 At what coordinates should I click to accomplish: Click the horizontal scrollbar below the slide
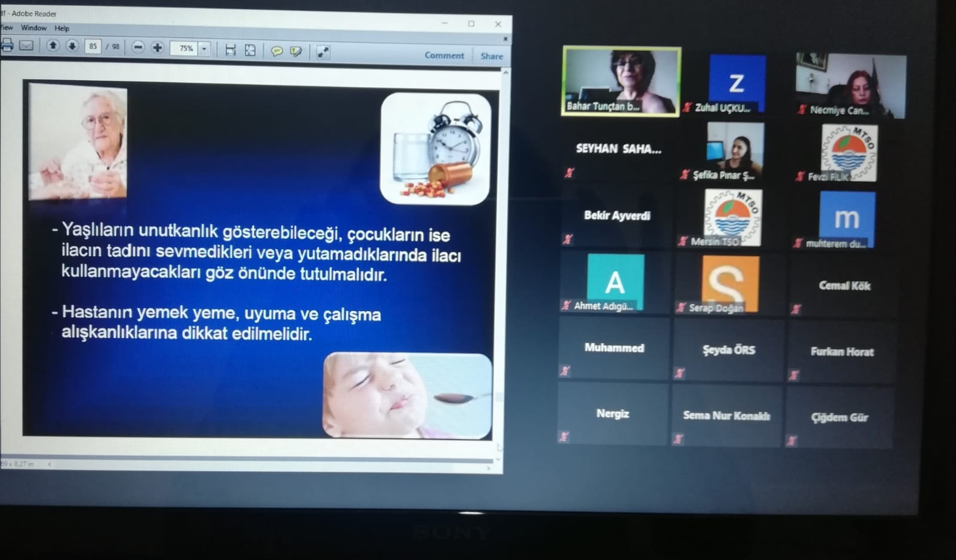tap(251, 461)
